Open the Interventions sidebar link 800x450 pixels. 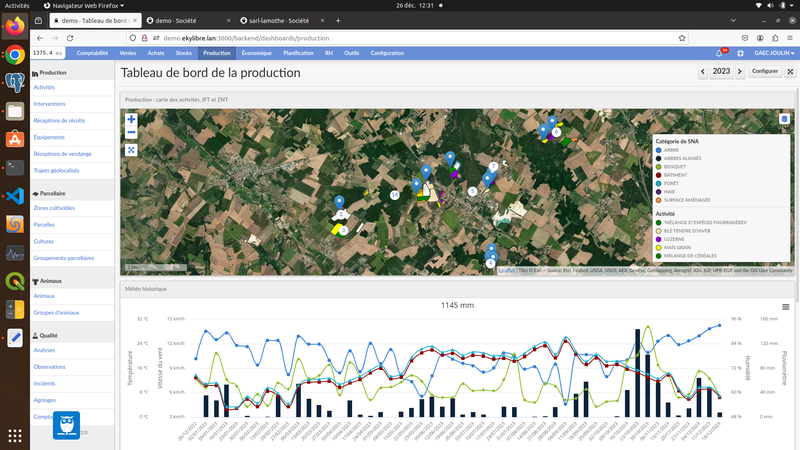50,103
